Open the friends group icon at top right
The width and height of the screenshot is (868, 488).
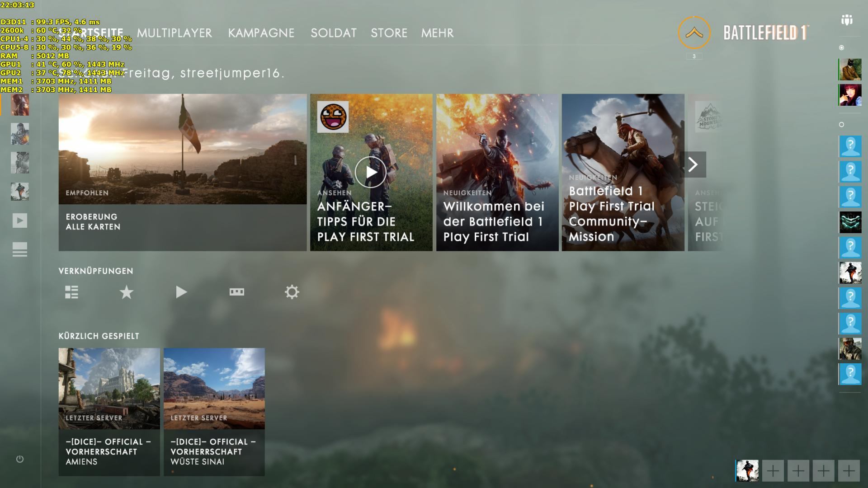tap(847, 20)
